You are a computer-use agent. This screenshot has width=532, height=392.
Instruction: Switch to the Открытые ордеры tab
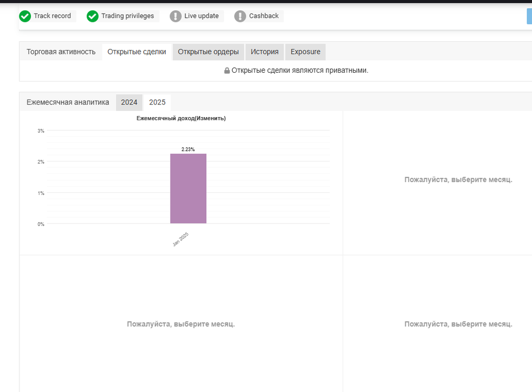tap(208, 52)
